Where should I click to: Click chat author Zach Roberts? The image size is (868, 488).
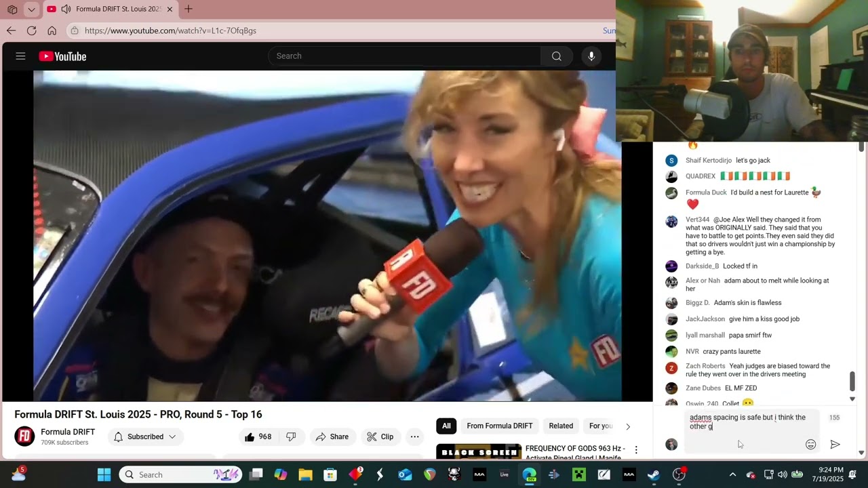pyautogui.click(x=705, y=366)
